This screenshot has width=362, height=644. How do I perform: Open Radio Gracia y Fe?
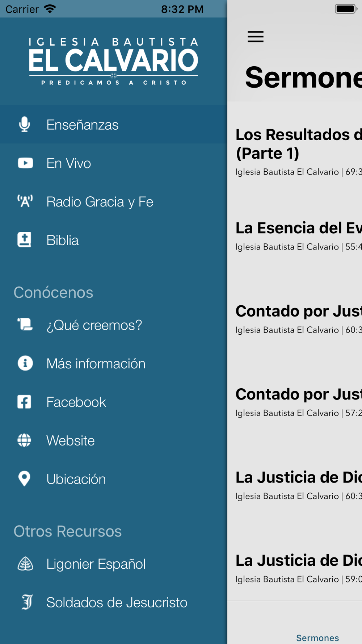tap(114, 201)
